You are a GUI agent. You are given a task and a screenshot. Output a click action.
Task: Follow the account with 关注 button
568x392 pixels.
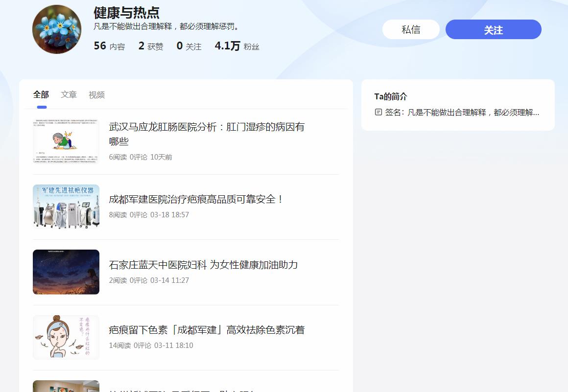tap(494, 29)
